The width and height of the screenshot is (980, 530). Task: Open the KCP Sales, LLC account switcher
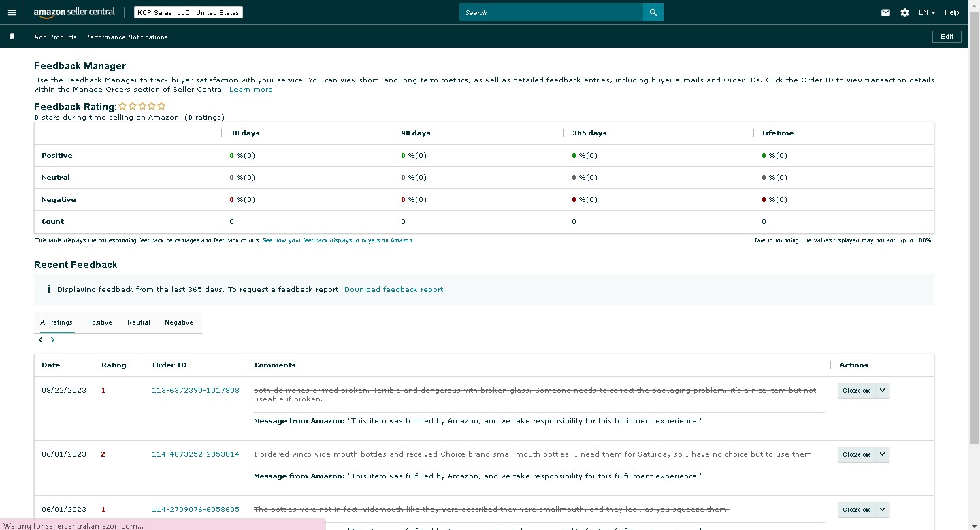coord(188,12)
